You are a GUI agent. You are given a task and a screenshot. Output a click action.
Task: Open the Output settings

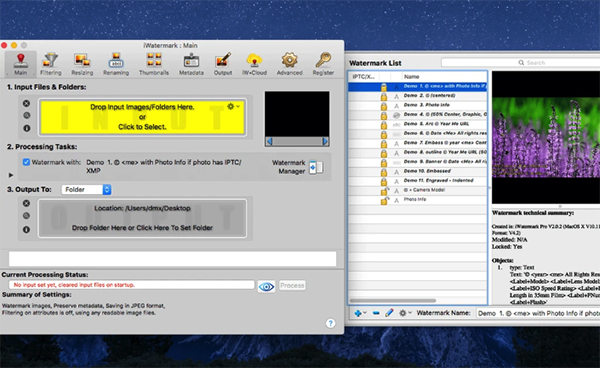(x=223, y=64)
